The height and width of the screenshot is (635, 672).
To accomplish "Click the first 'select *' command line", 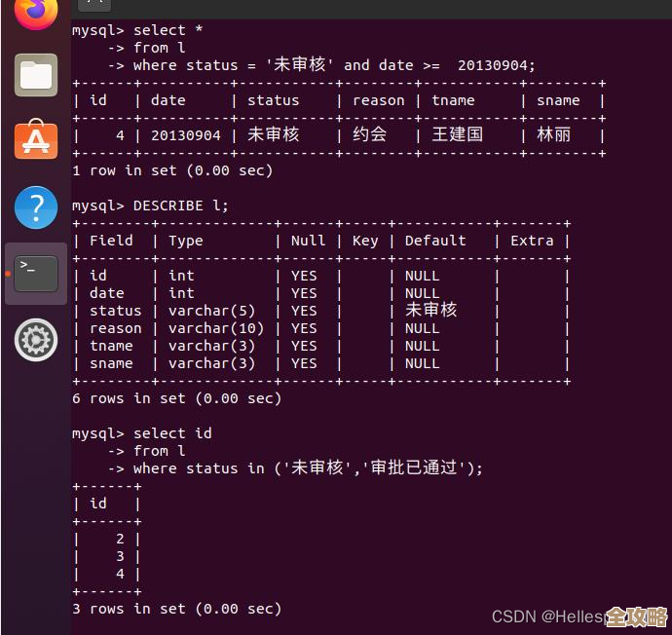I will (x=168, y=30).
